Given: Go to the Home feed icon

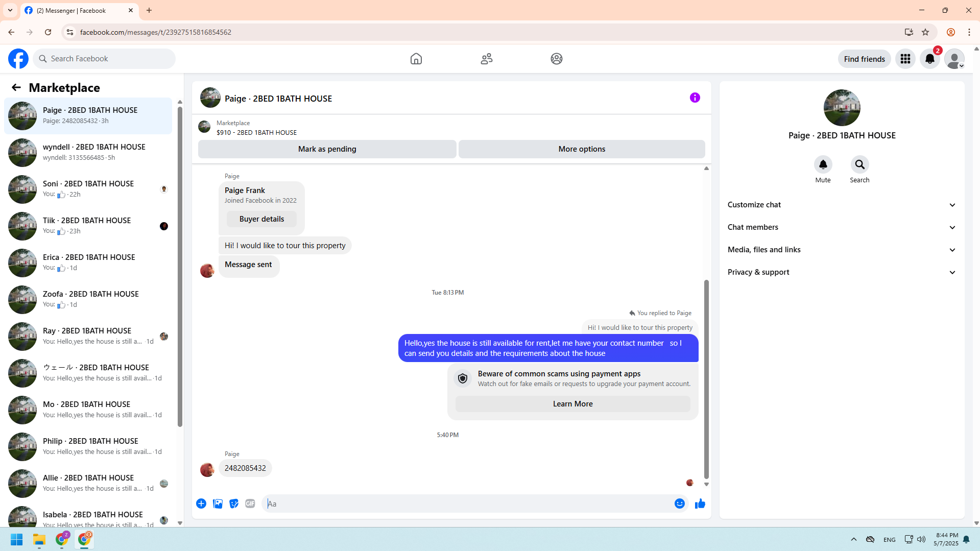Looking at the screenshot, I should tap(416, 59).
